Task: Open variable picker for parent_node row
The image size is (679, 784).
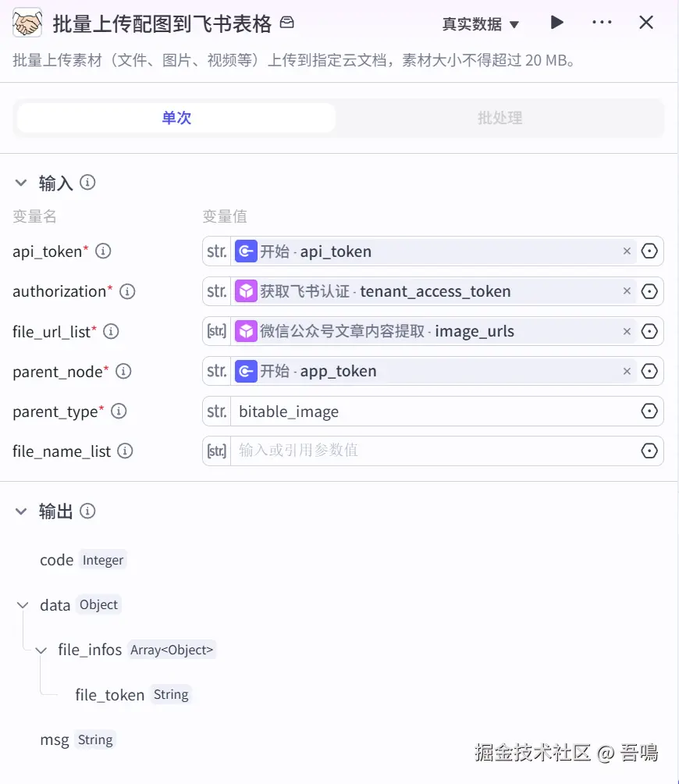Action: (649, 371)
